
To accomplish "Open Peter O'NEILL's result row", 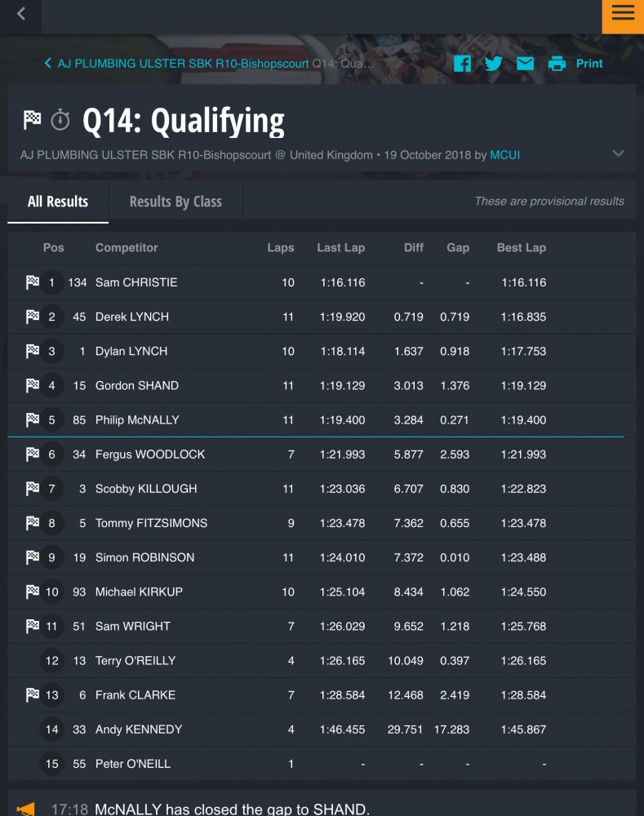I will pos(322,764).
